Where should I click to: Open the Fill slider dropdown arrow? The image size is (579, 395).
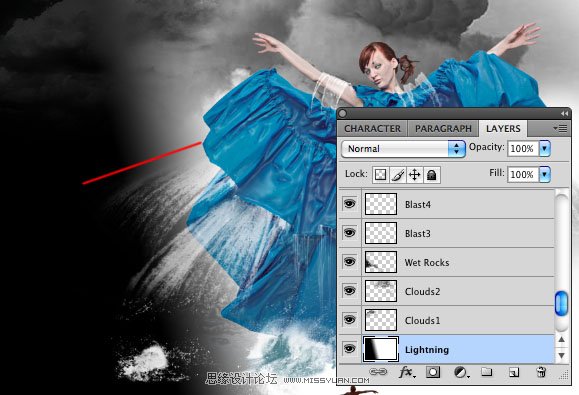coord(545,174)
